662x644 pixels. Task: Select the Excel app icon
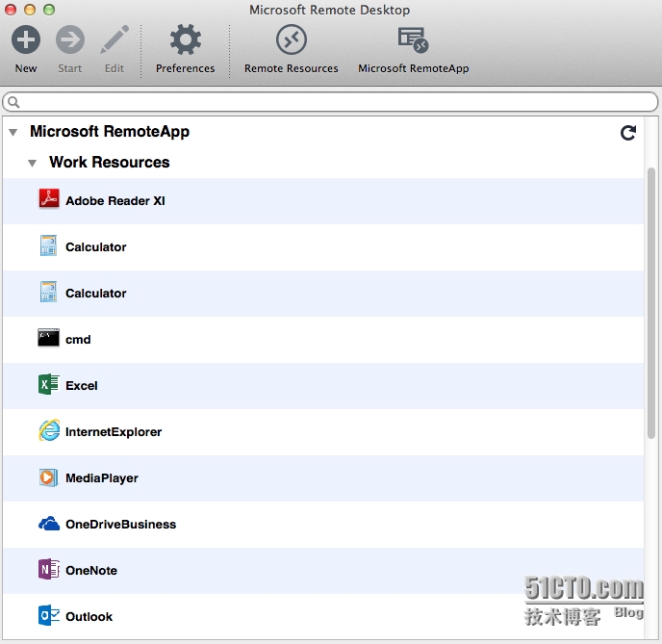pyautogui.click(x=48, y=384)
